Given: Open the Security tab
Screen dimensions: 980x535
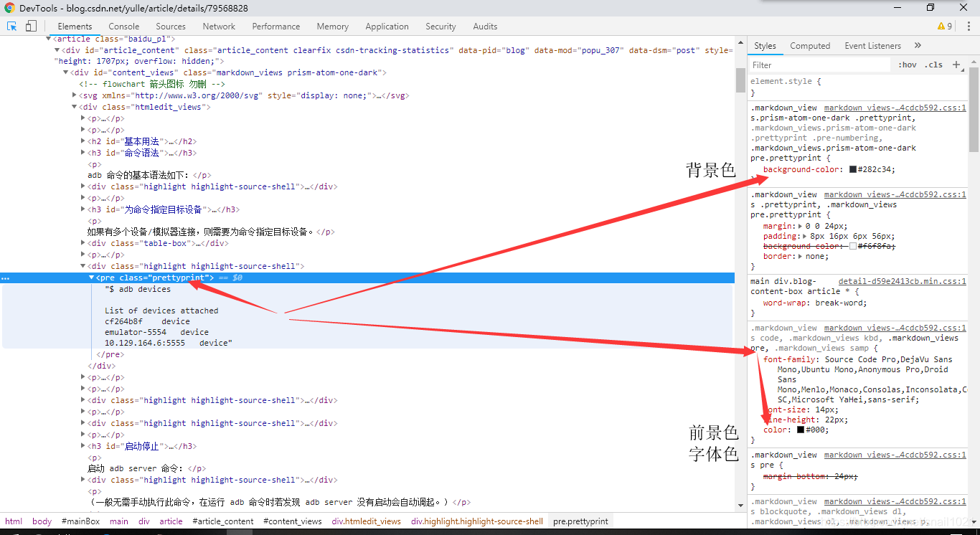Looking at the screenshot, I should point(440,26).
